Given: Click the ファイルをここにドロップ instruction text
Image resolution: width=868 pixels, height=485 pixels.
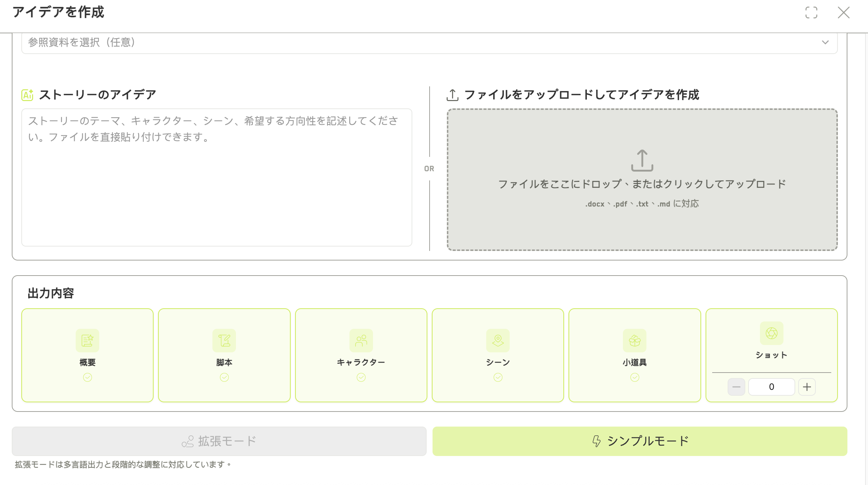Looking at the screenshot, I should 642,184.
